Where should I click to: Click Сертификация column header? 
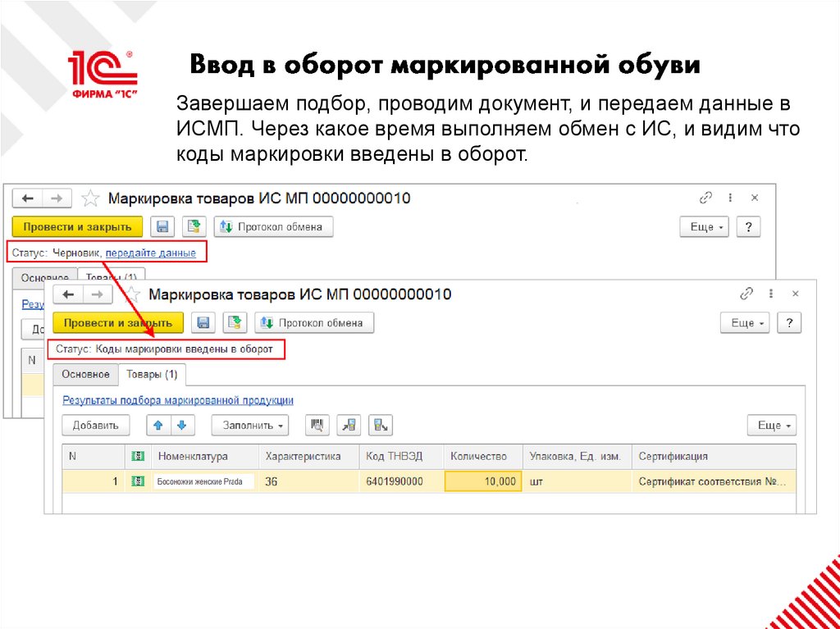(x=714, y=457)
